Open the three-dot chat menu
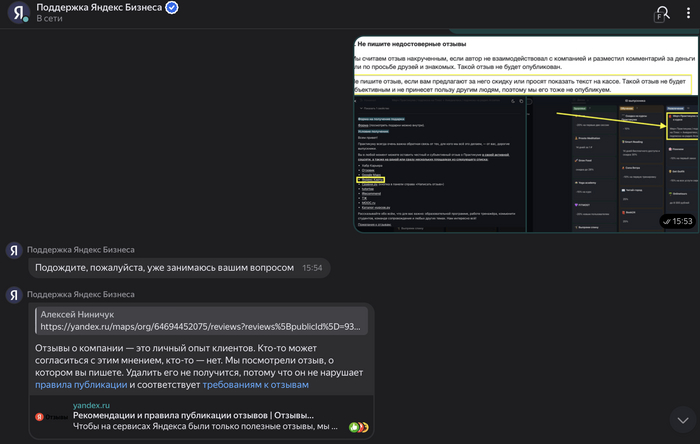The image size is (700, 444). [x=688, y=13]
